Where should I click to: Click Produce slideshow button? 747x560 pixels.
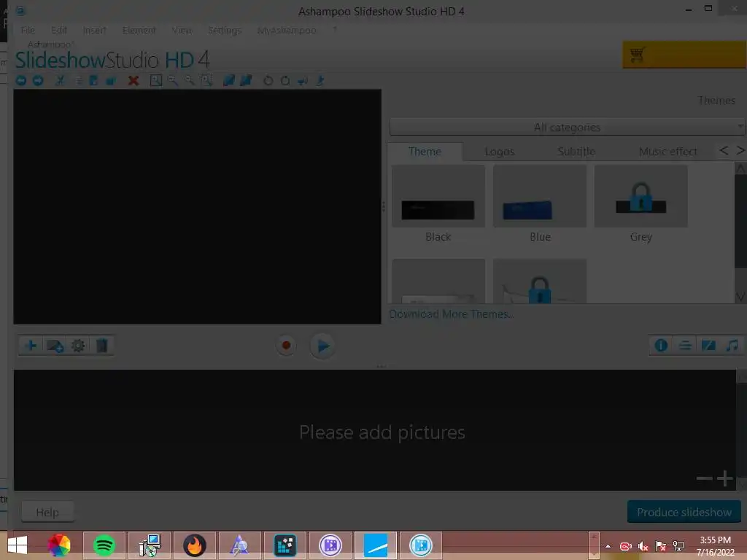pos(684,512)
